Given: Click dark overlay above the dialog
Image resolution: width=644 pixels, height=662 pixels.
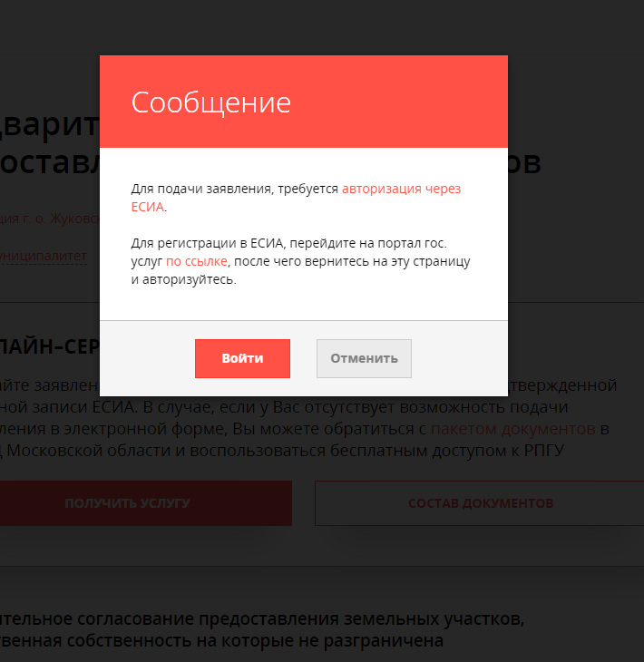Looking at the screenshot, I should pos(322,27).
